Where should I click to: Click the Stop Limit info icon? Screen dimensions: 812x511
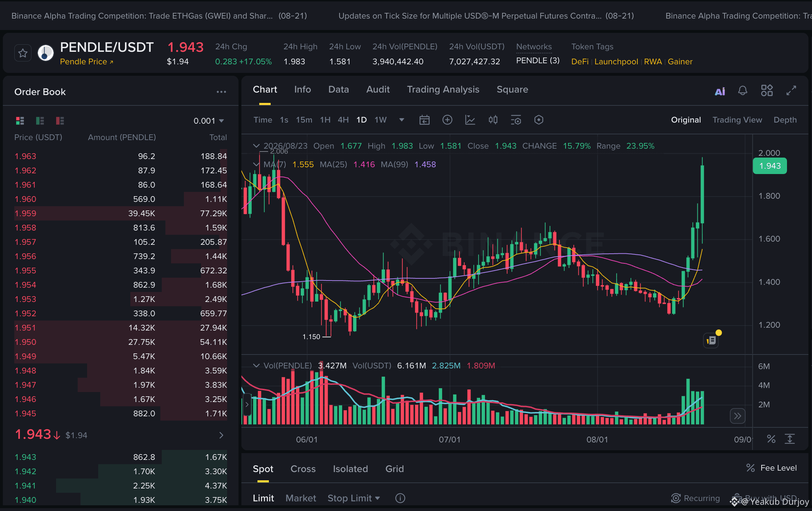400,498
